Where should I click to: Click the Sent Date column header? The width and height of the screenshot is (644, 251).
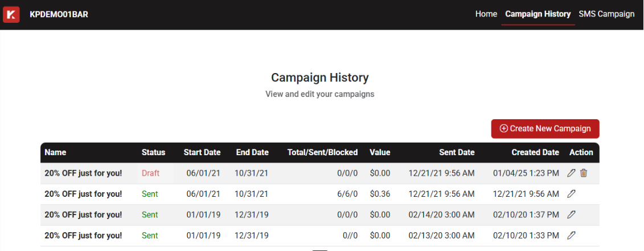pos(457,152)
